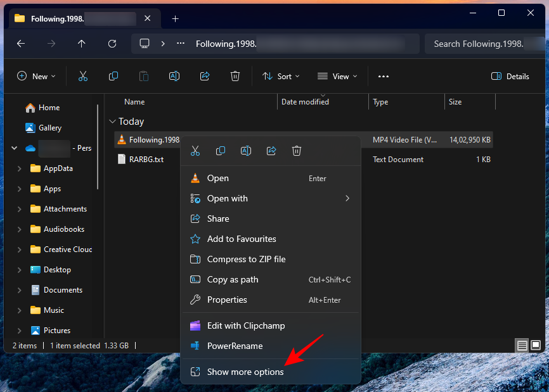The image size is (549, 392).
Task: Choose Compress to ZIP file
Action: point(246,259)
